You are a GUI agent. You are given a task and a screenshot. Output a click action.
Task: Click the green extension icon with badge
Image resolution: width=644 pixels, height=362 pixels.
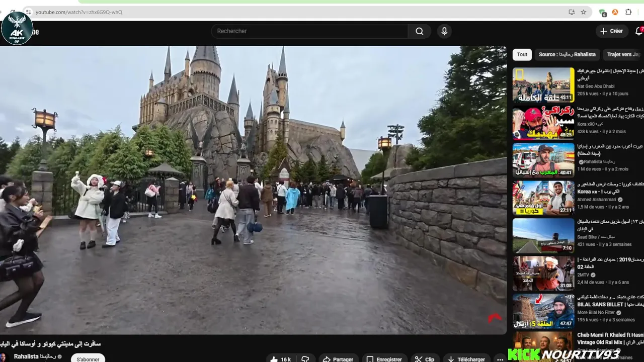603,13
